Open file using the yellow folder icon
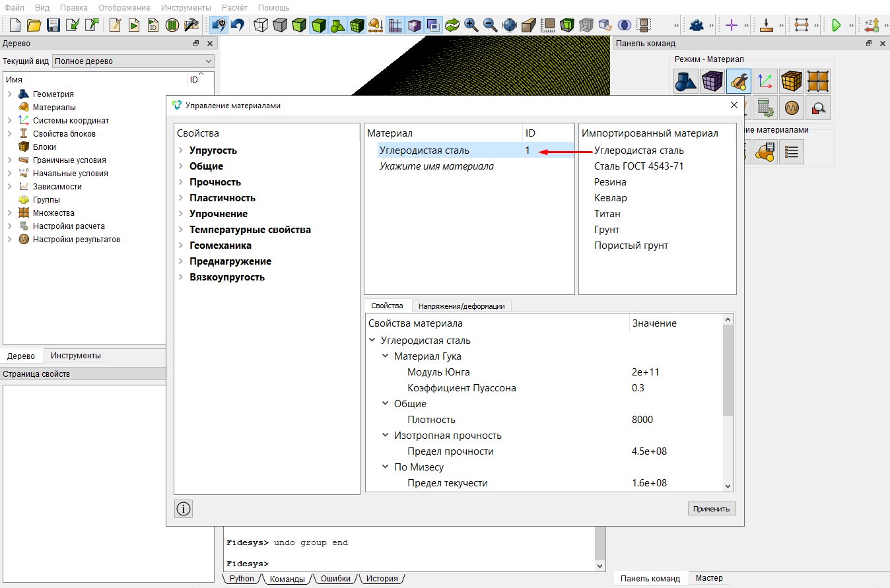 pyautogui.click(x=34, y=25)
